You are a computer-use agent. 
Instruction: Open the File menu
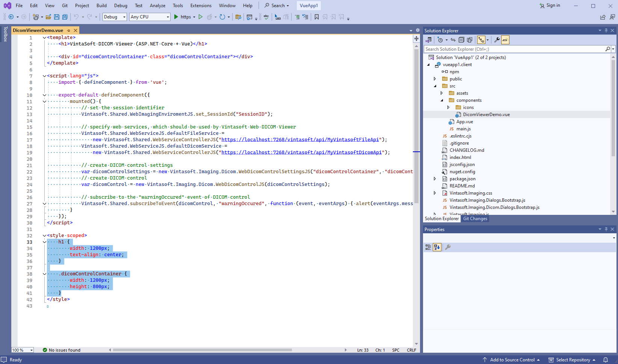point(19,6)
